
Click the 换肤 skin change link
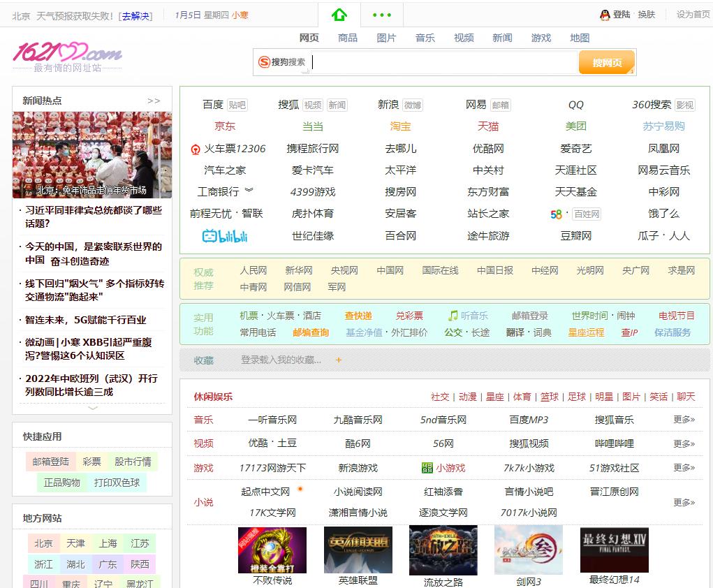[x=646, y=15]
